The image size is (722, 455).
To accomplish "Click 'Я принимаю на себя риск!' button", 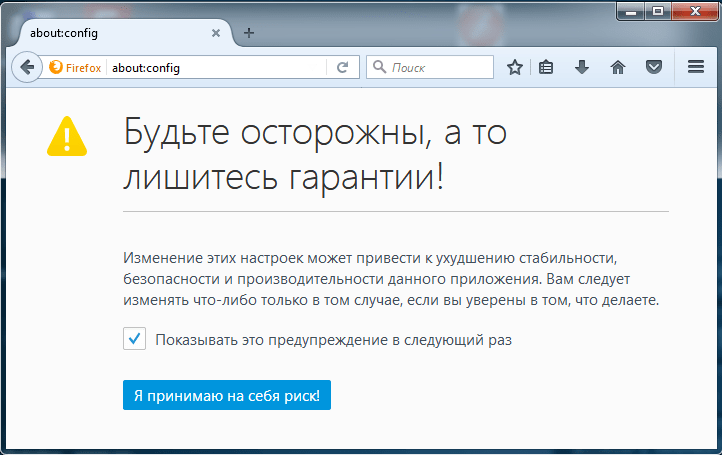I will [x=227, y=395].
